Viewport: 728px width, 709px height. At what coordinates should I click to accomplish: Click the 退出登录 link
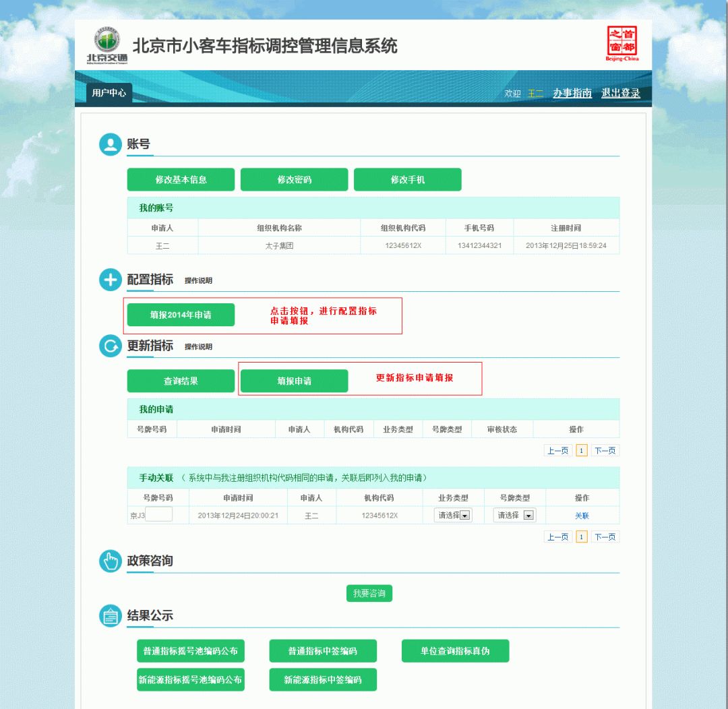[620, 94]
